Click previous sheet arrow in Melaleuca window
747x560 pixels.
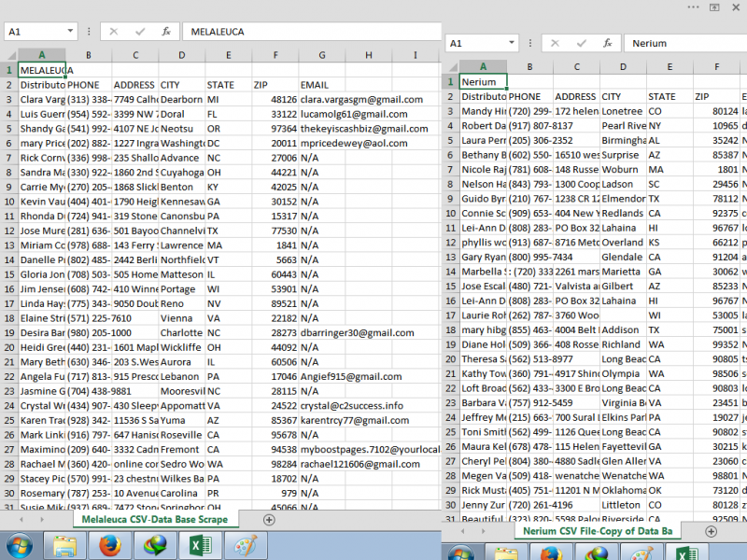[x=21, y=520]
